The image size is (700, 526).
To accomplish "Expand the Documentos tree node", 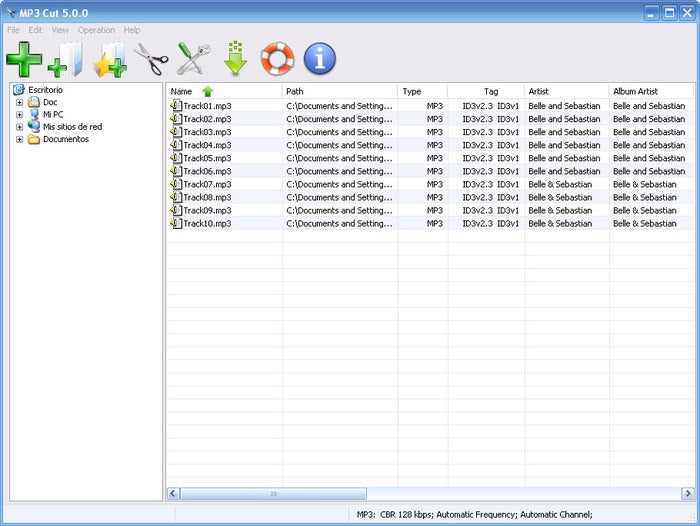I will tap(19, 139).
